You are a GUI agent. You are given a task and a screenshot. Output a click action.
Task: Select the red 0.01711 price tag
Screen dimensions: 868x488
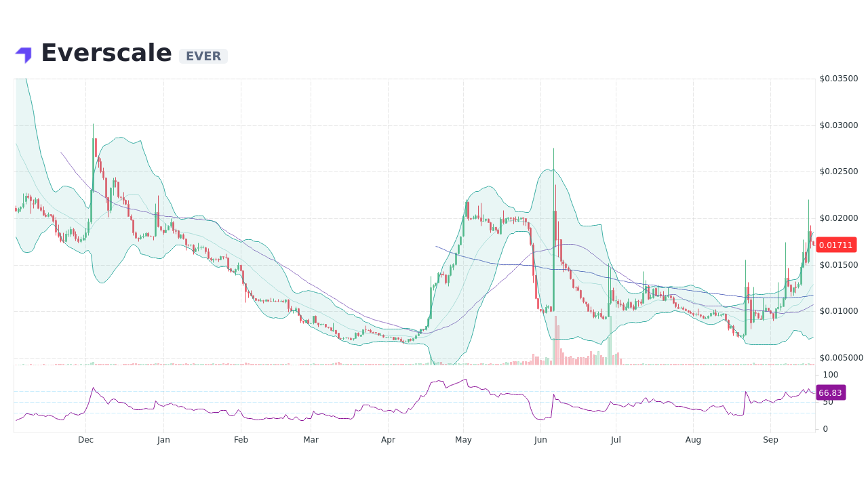(x=836, y=245)
